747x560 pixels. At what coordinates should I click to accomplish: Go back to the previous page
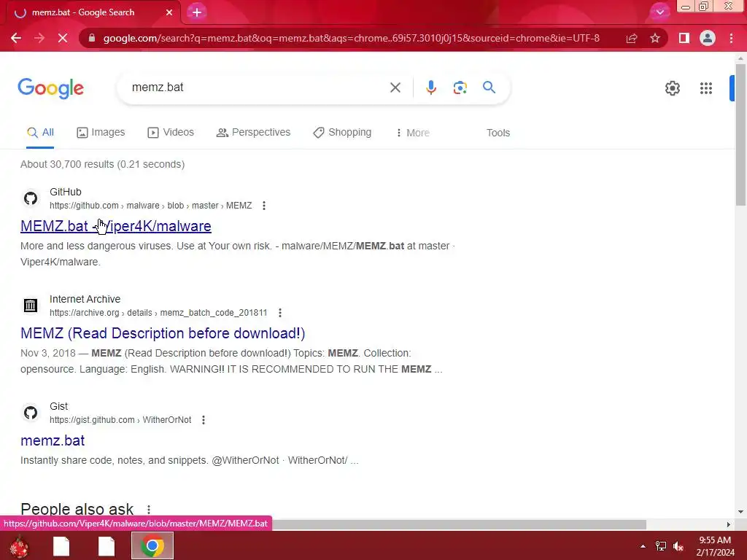[x=16, y=38]
